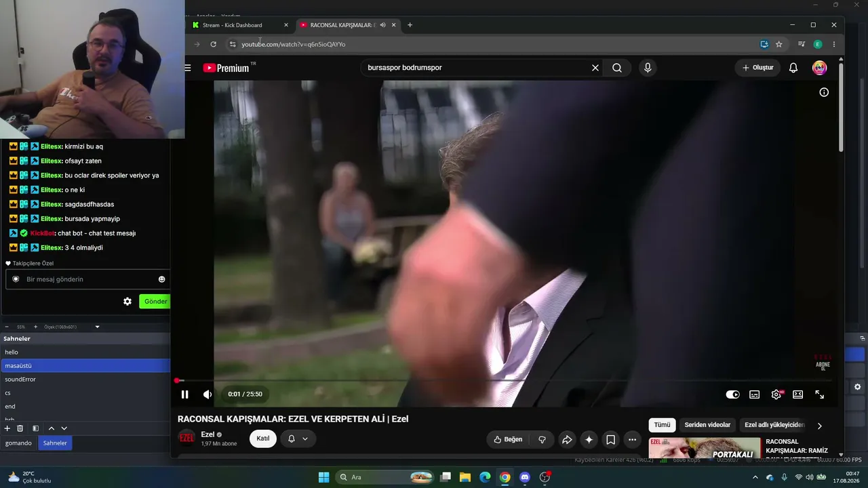Screen dimensions: 868x488
Task: Bookmark this page with star
Action: [779, 44]
